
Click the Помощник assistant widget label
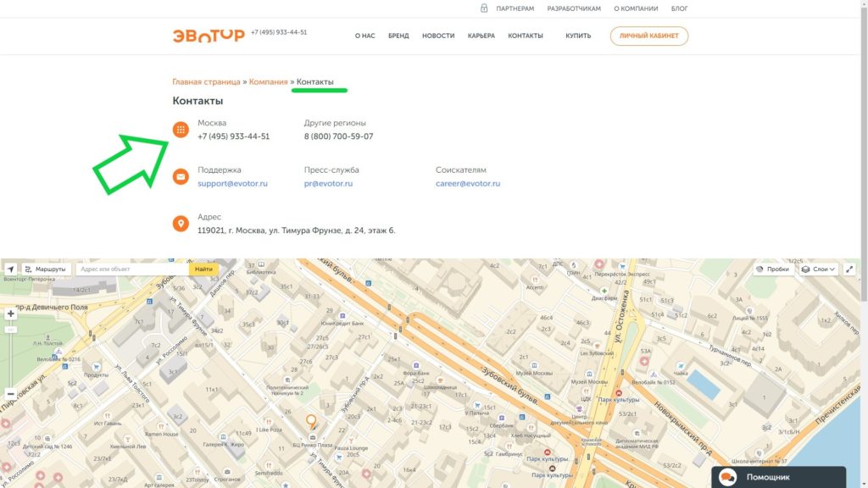[768, 477]
